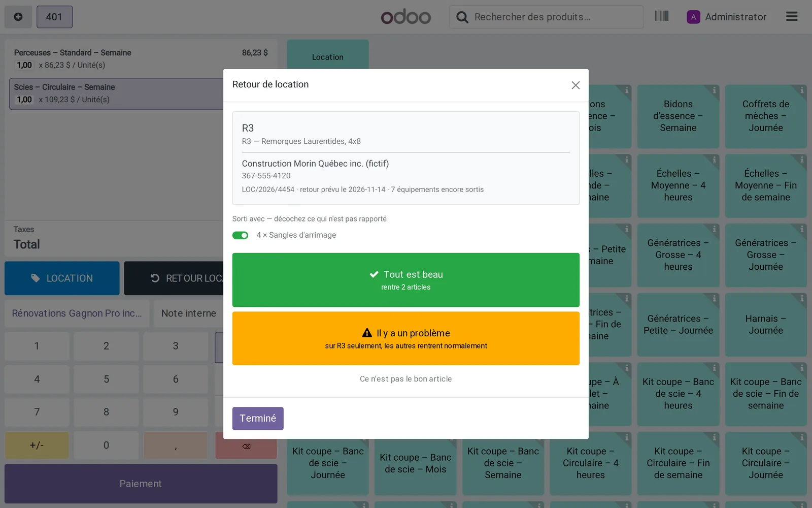Add Génératrices – Grosse – 4 heures
812x508 pixels.
point(678,255)
